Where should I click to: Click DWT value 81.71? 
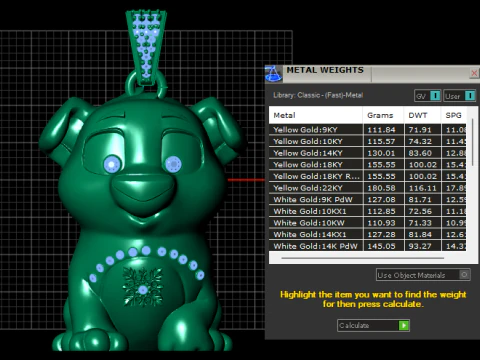coord(420,200)
